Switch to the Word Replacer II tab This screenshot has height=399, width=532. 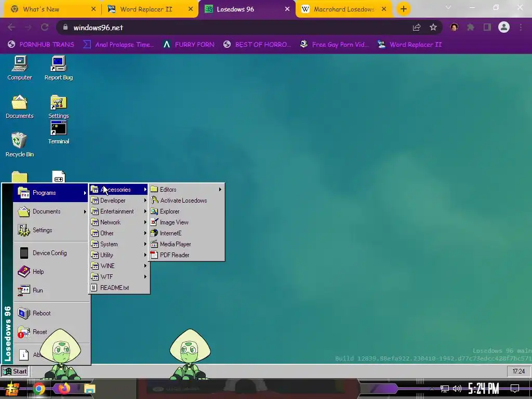150,9
